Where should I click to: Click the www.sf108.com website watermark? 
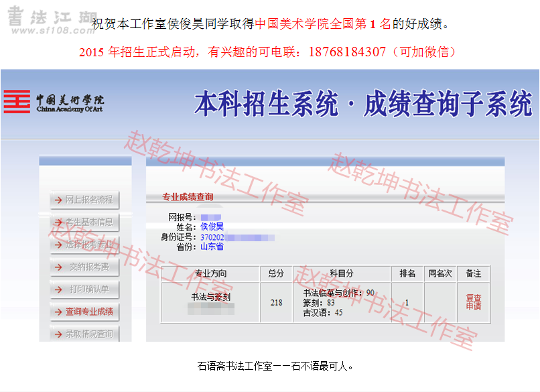[53, 31]
